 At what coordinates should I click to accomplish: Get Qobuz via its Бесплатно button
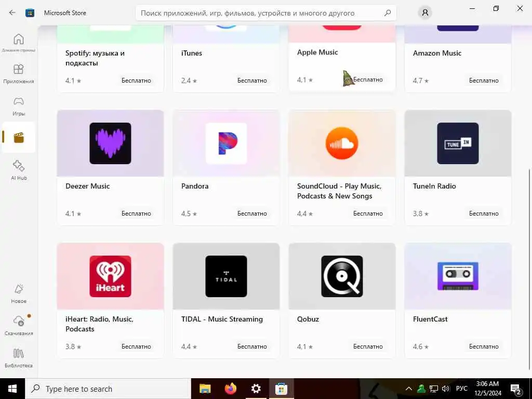[x=368, y=347]
